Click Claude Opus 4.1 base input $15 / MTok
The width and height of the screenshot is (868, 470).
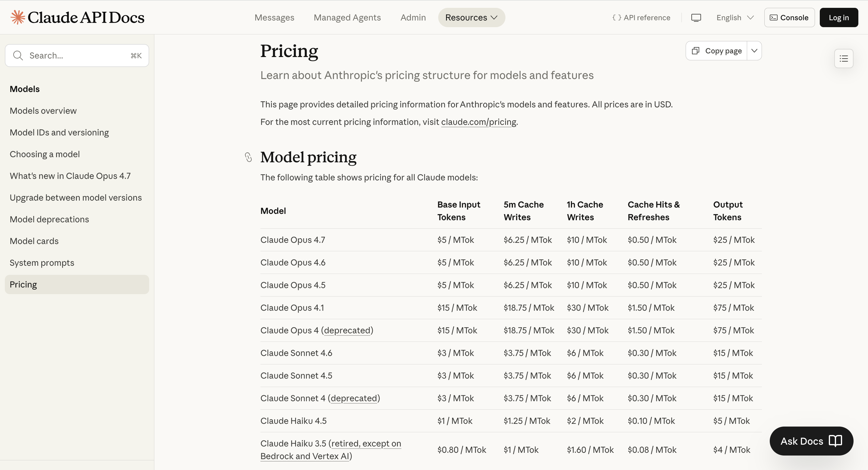tap(457, 307)
